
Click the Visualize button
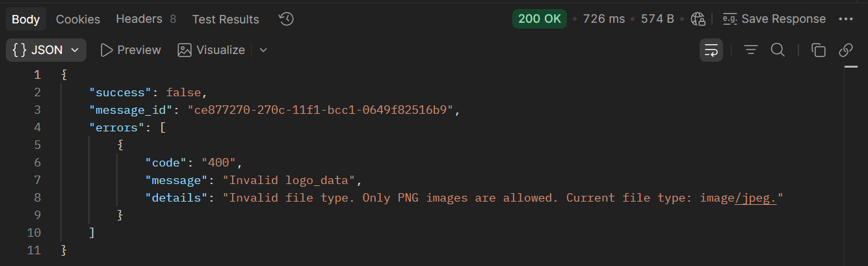(x=212, y=50)
